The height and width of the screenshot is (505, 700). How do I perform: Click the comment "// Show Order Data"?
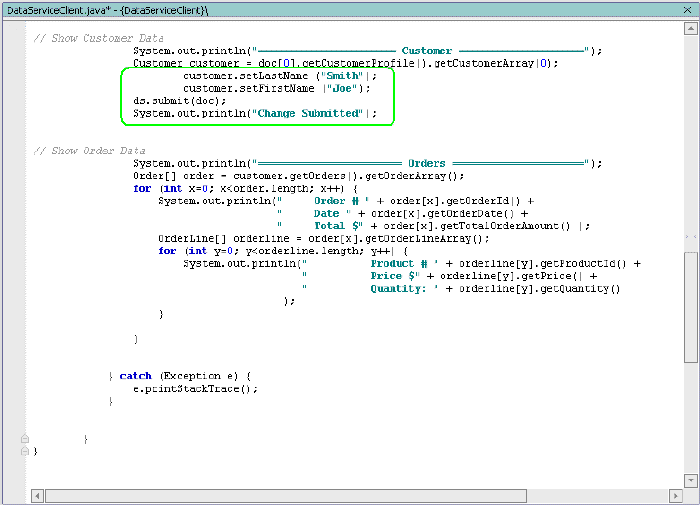90,151
